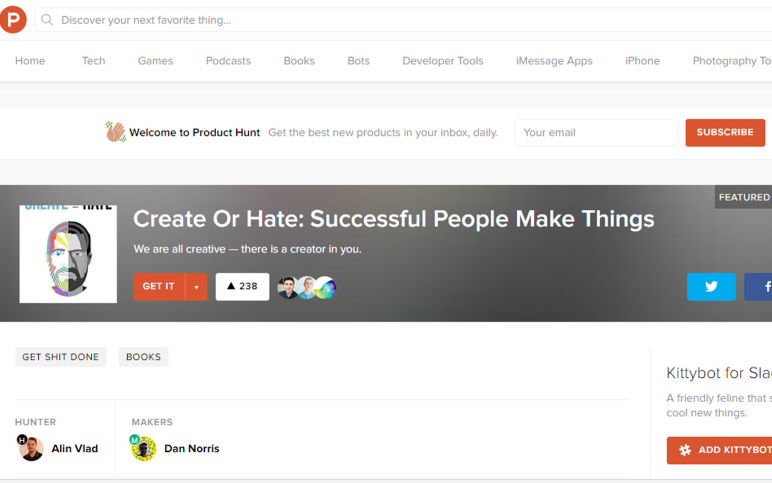Click the third colorful upvoter avatar
Screen dimensions: 772x483
325,288
